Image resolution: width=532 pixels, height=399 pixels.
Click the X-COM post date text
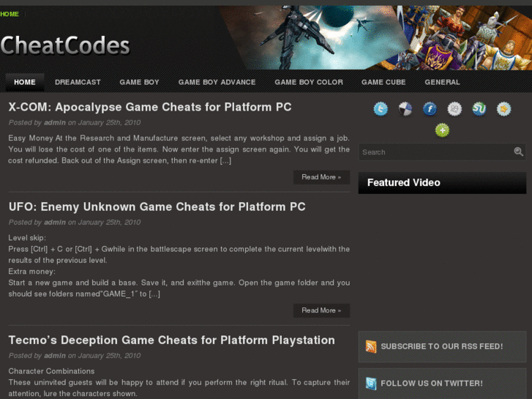tap(109, 122)
